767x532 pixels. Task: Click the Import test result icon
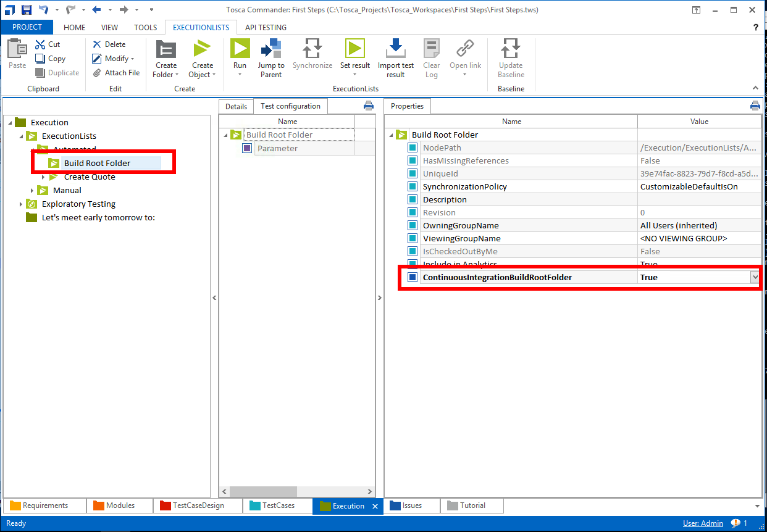396,49
